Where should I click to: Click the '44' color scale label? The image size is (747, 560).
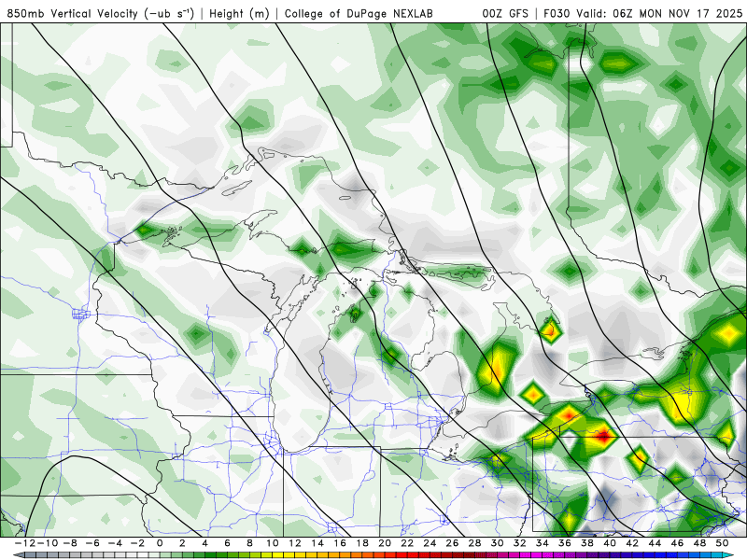coord(655,543)
